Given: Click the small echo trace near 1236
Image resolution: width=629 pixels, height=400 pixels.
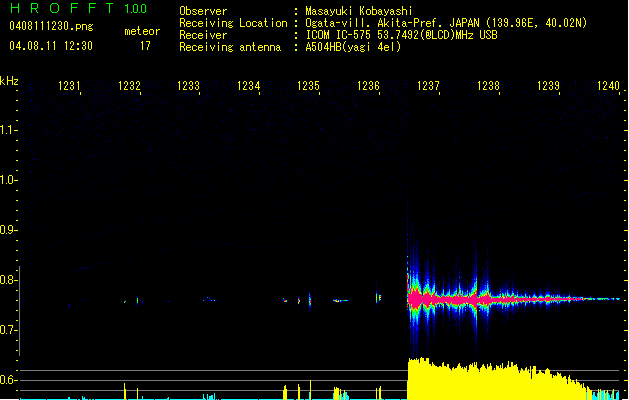Looking at the screenshot, I should tap(378, 298).
